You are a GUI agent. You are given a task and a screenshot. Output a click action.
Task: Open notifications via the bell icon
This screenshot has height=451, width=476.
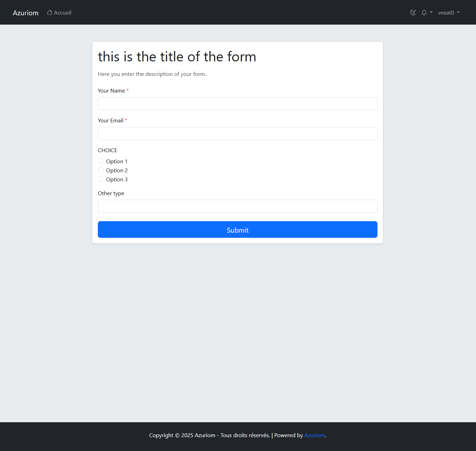tap(424, 12)
